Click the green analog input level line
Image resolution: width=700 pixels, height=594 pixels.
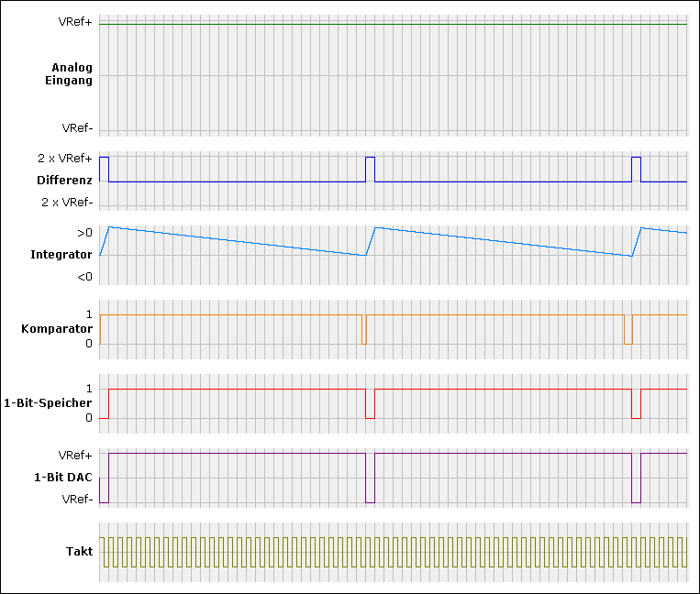coord(393,24)
